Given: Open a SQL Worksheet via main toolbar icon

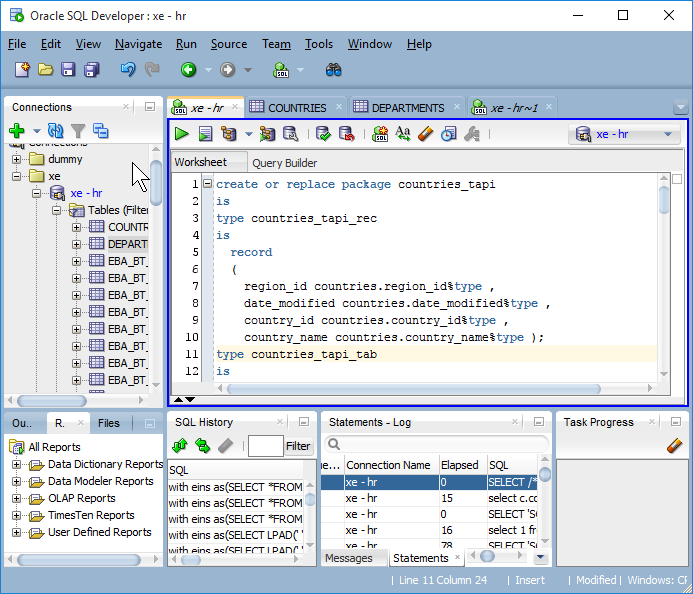Looking at the screenshot, I should click(x=281, y=69).
